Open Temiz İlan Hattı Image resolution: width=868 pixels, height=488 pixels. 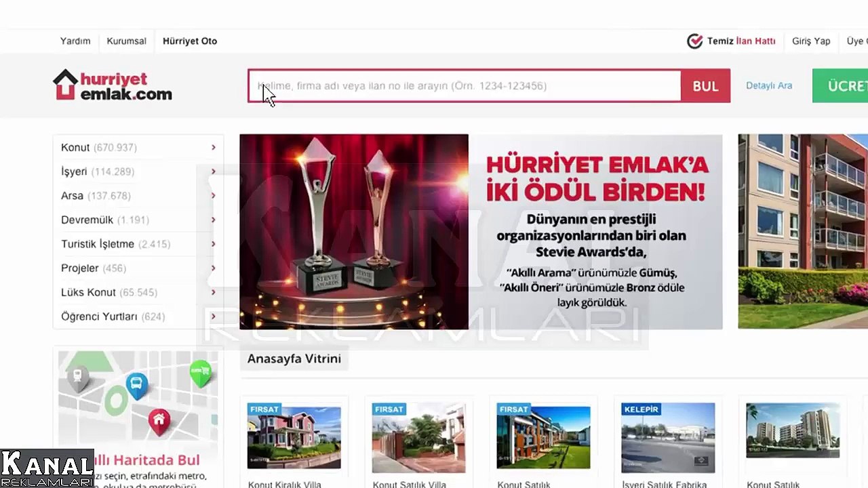point(741,41)
